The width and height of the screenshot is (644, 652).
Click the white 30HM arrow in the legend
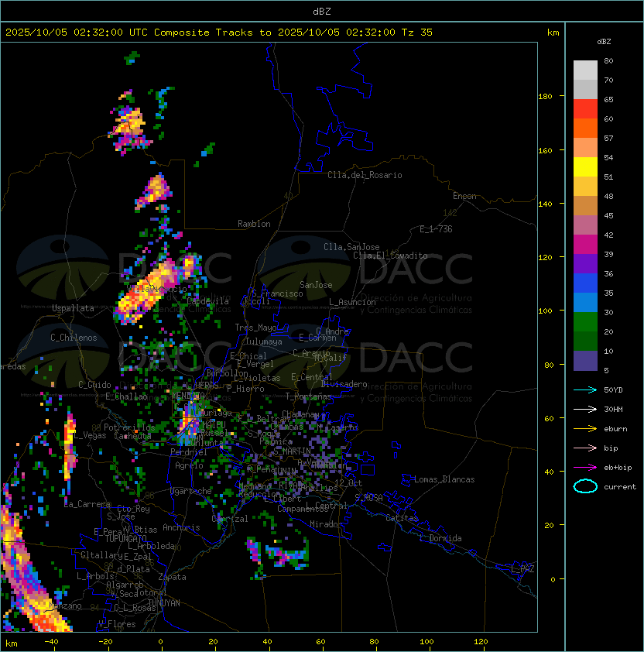point(585,409)
